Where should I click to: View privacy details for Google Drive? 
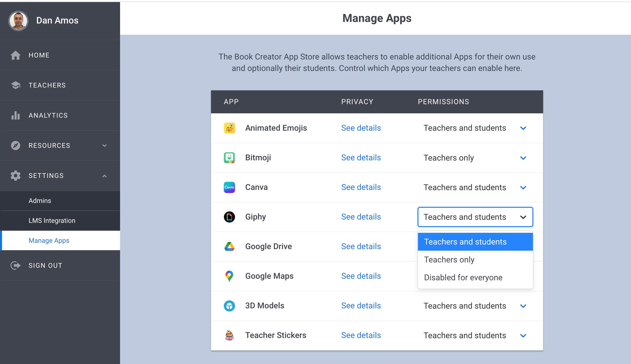click(x=361, y=246)
